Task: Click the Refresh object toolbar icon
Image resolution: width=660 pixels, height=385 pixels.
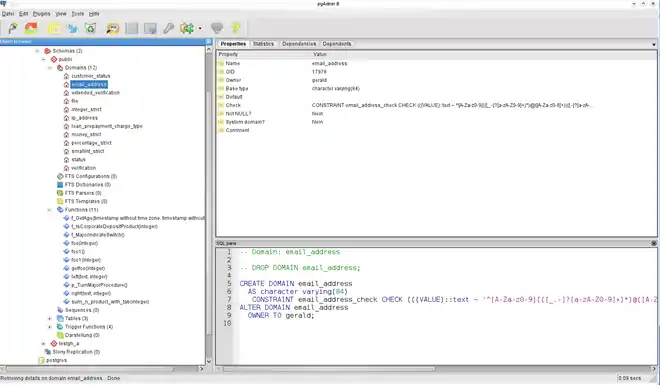Action: 31,28
